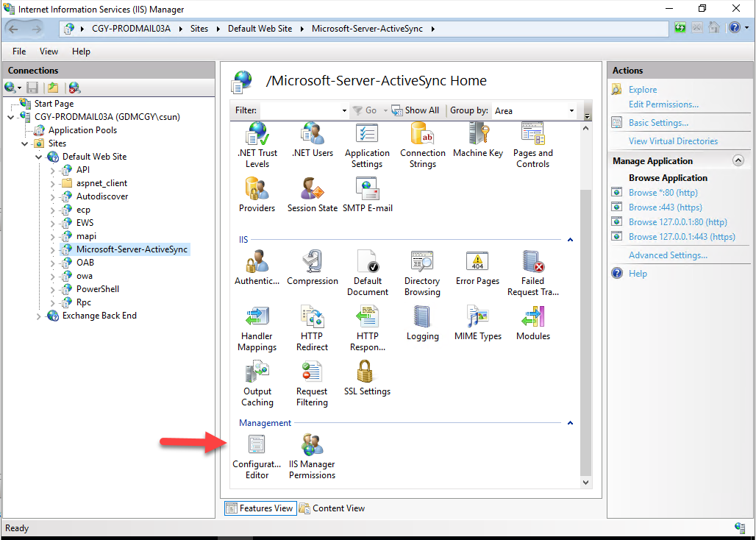Click inside the Filter input field
756x540 pixels.
pyautogui.click(x=302, y=110)
